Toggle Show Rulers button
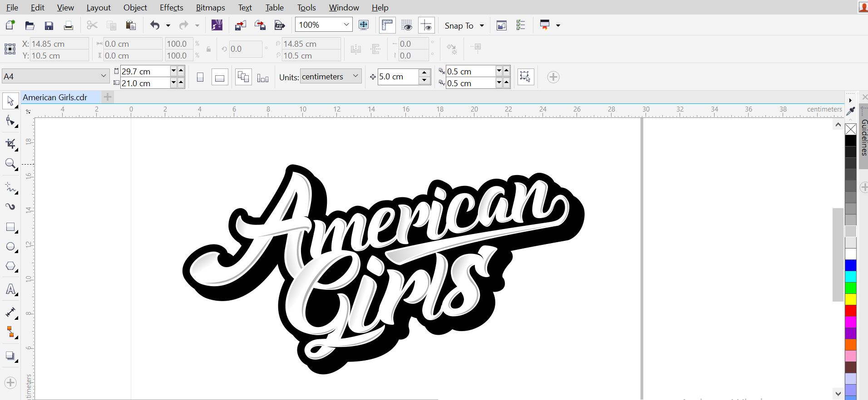Viewport: 868px width, 400px height. pos(387,25)
